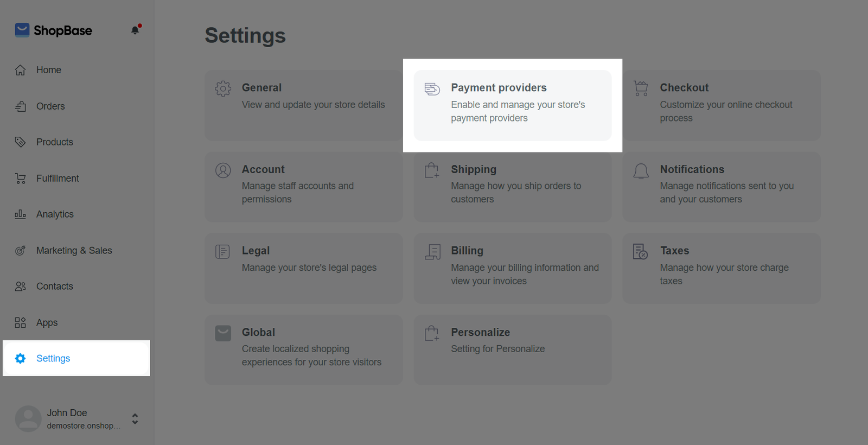This screenshot has width=868, height=445.
Task: Click John Doe profile avatar
Action: [x=28, y=419]
